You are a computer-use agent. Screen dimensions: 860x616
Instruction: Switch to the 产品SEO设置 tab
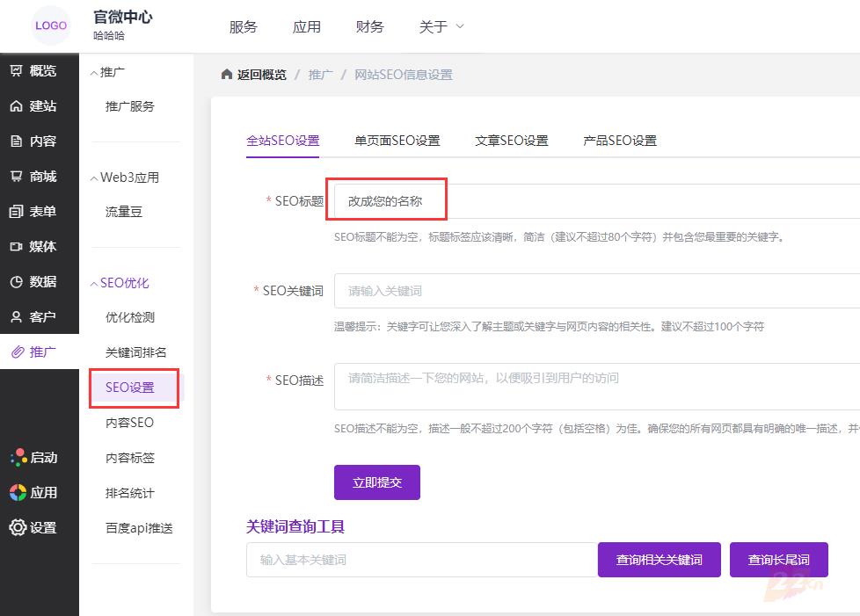pos(619,141)
